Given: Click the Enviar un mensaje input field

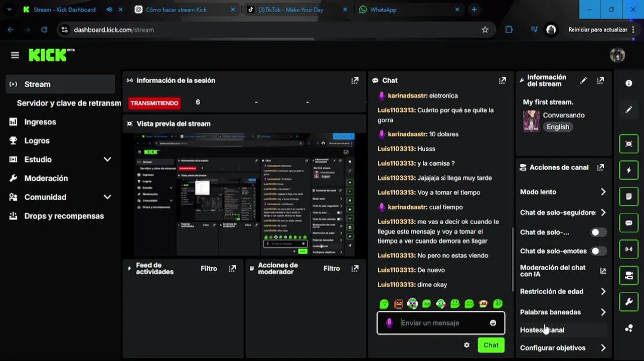Looking at the screenshot, I should coord(441,323).
